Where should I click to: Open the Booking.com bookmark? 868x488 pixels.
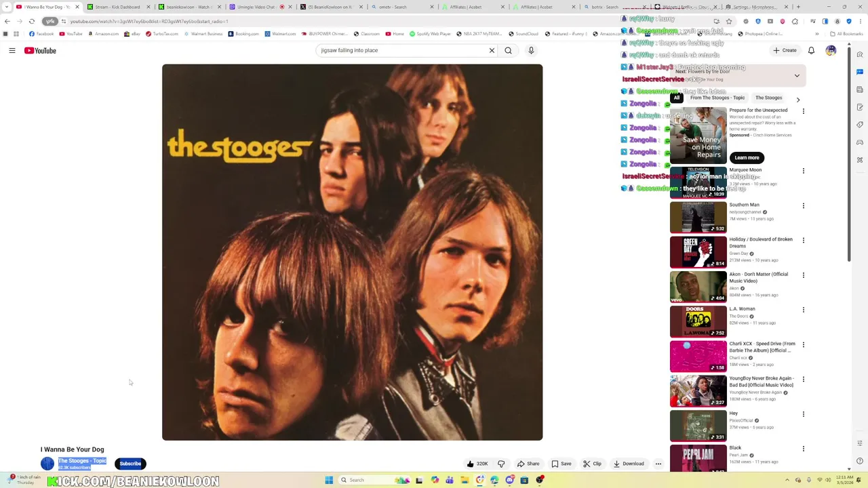243,34
